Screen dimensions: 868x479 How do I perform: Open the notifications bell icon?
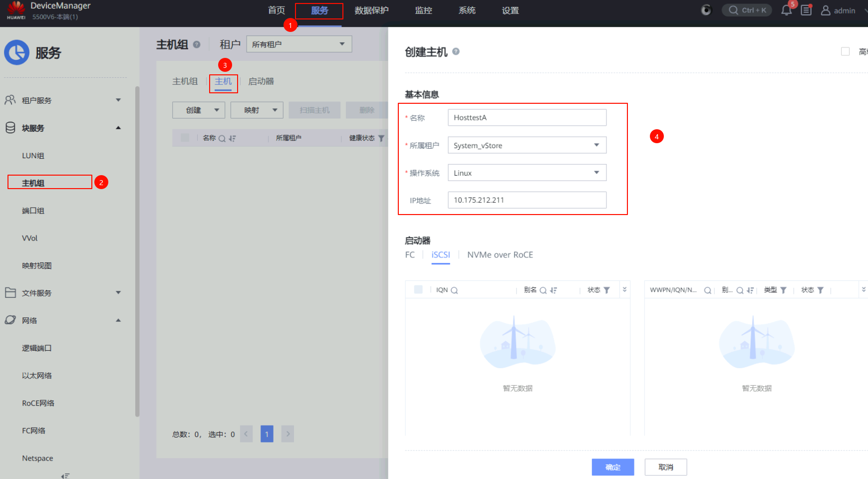tap(786, 10)
